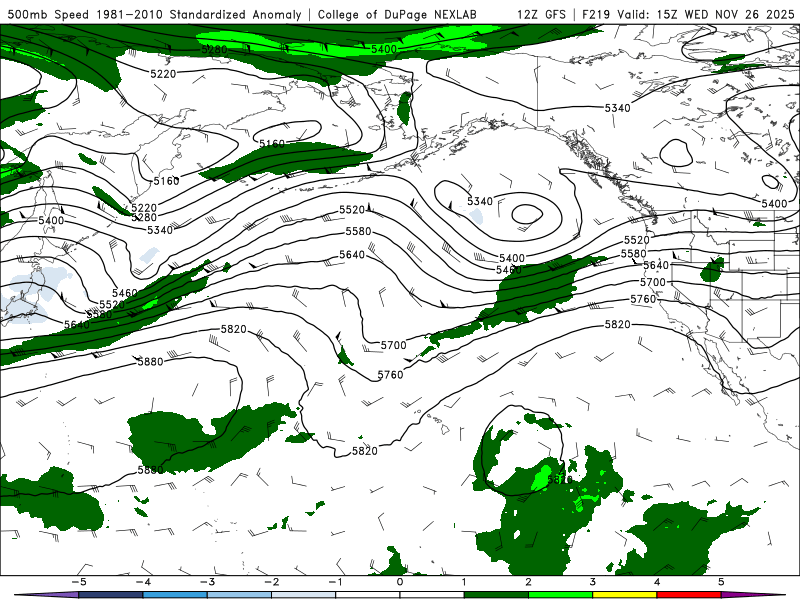
Task: Click the -2 label on the color scale
Action: [x=271, y=582]
